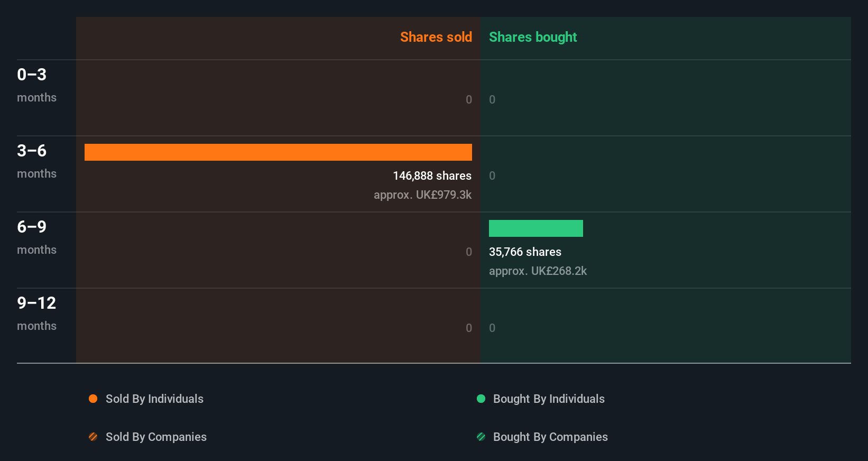This screenshot has height=461, width=868.
Task: Click the approx. UK£979.3k amount
Action: click(x=422, y=195)
